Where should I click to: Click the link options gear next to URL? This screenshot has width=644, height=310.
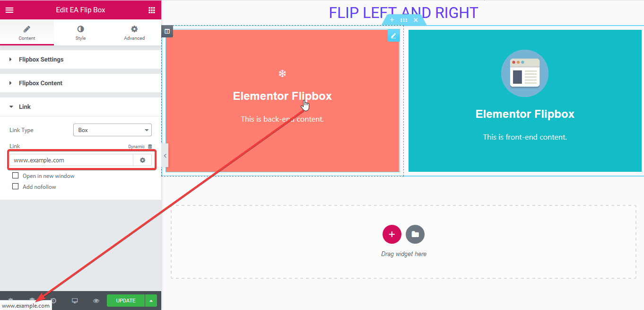142,160
